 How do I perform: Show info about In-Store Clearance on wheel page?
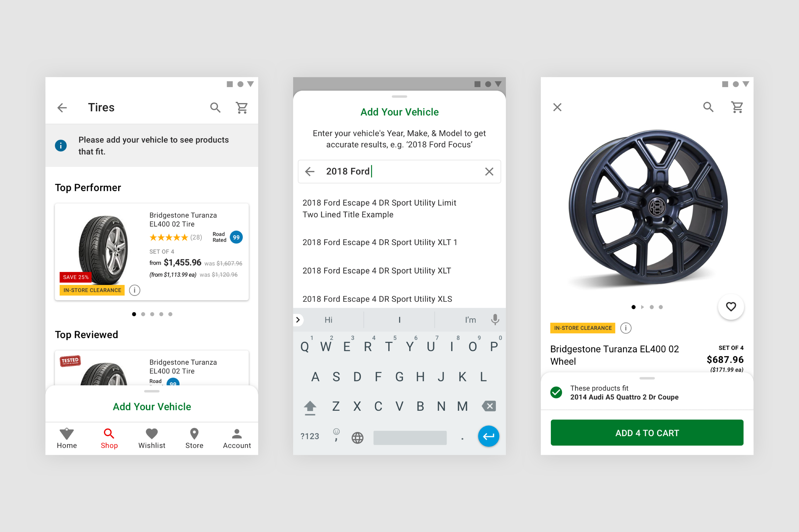click(x=626, y=328)
